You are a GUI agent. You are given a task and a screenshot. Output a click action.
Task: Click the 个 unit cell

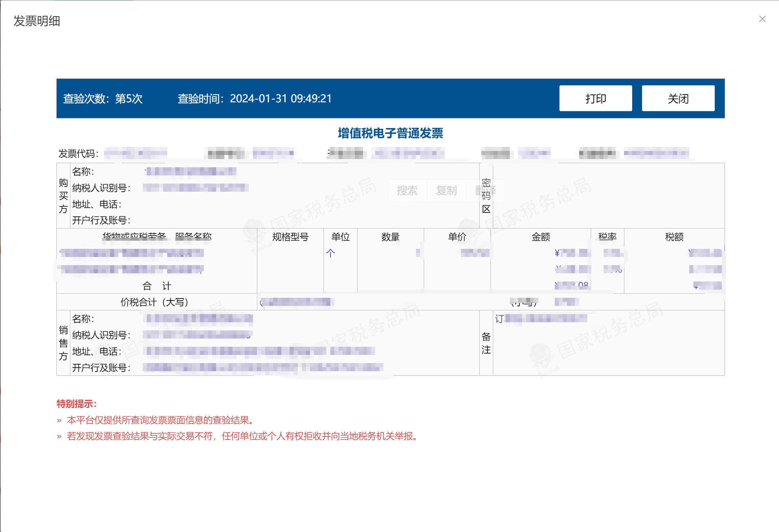coord(330,253)
